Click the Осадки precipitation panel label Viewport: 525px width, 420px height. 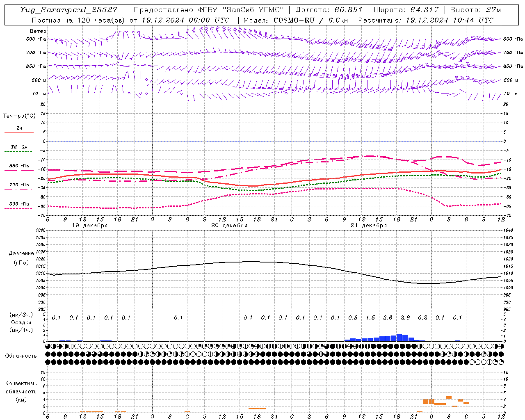point(21,322)
